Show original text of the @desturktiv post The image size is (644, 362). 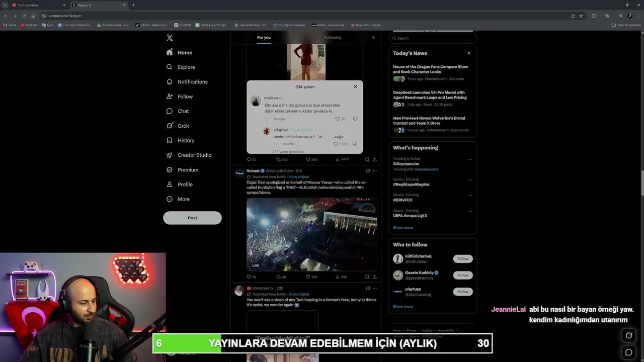298,294
